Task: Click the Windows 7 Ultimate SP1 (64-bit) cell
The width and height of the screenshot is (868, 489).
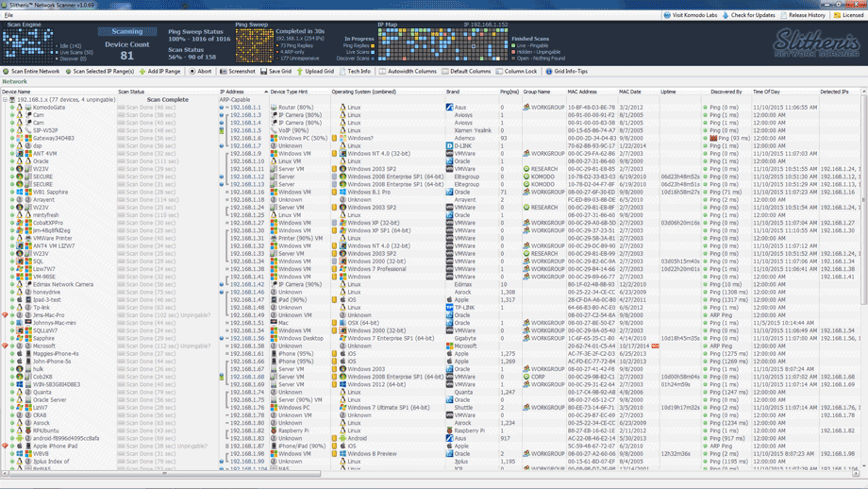Action: point(389,408)
